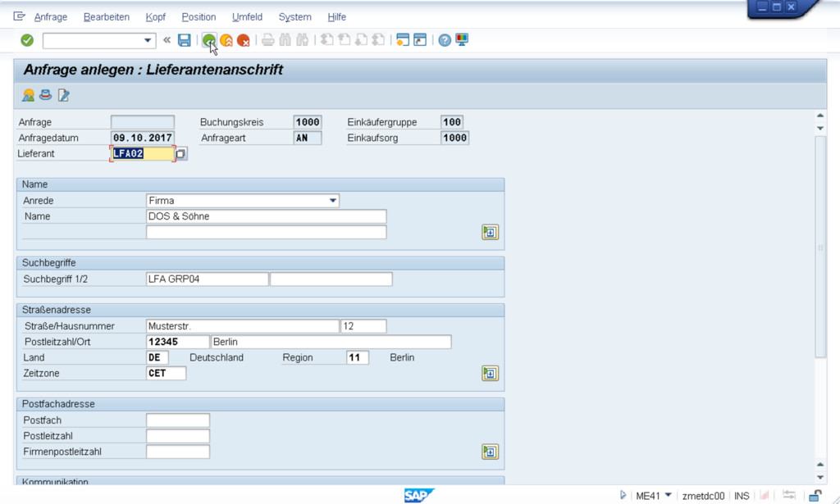The height and width of the screenshot is (504, 840).
Task: Open the Umfeld menu
Action: click(248, 17)
